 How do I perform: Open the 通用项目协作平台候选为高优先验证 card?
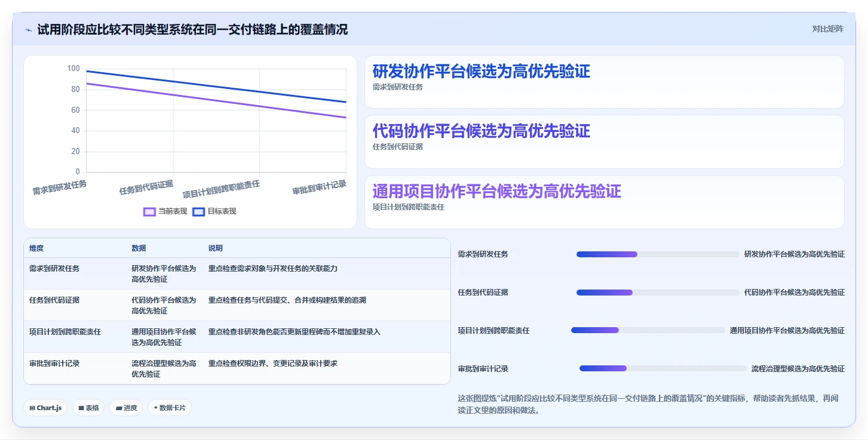click(x=604, y=202)
